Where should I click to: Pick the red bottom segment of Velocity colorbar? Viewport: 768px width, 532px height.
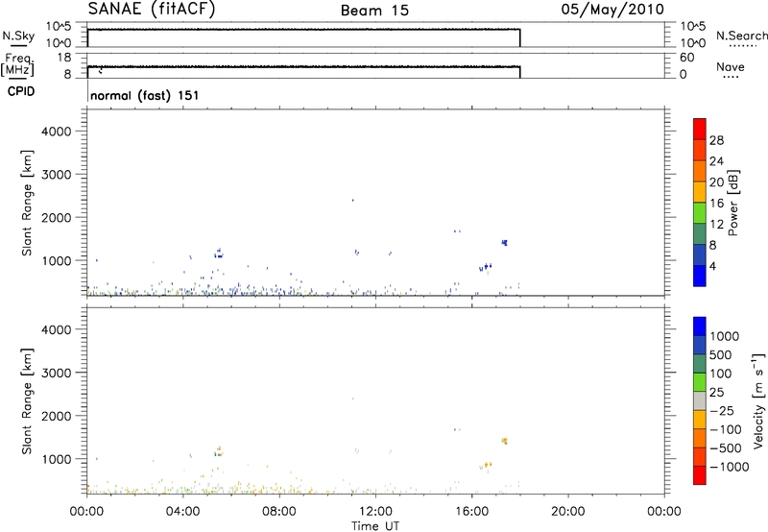click(x=700, y=475)
